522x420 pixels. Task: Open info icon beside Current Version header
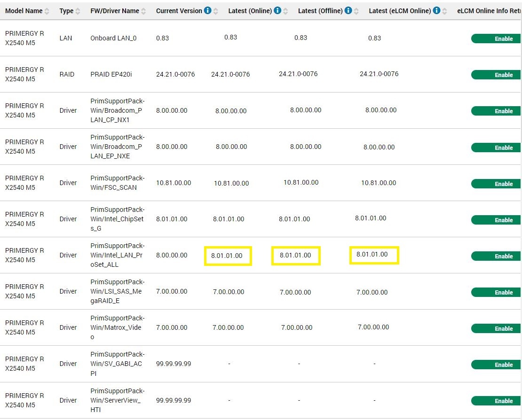(207, 11)
